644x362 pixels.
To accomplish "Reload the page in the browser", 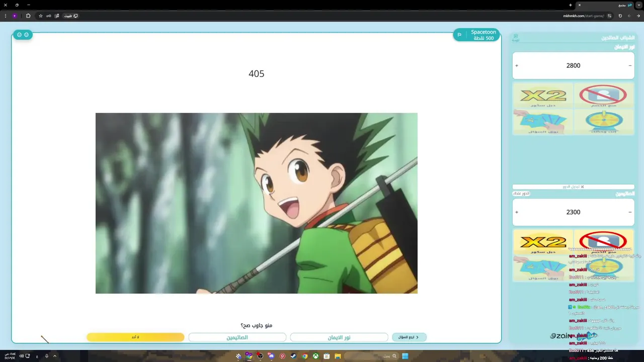I will pyautogui.click(x=620, y=16).
